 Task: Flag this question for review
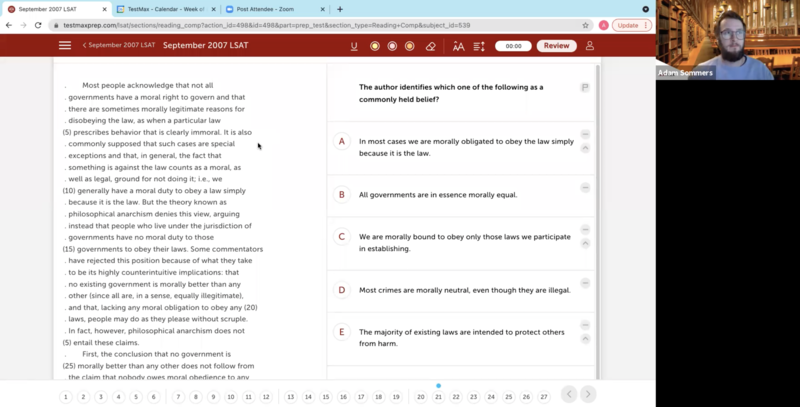pyautogui.click(x=585, y=88)
